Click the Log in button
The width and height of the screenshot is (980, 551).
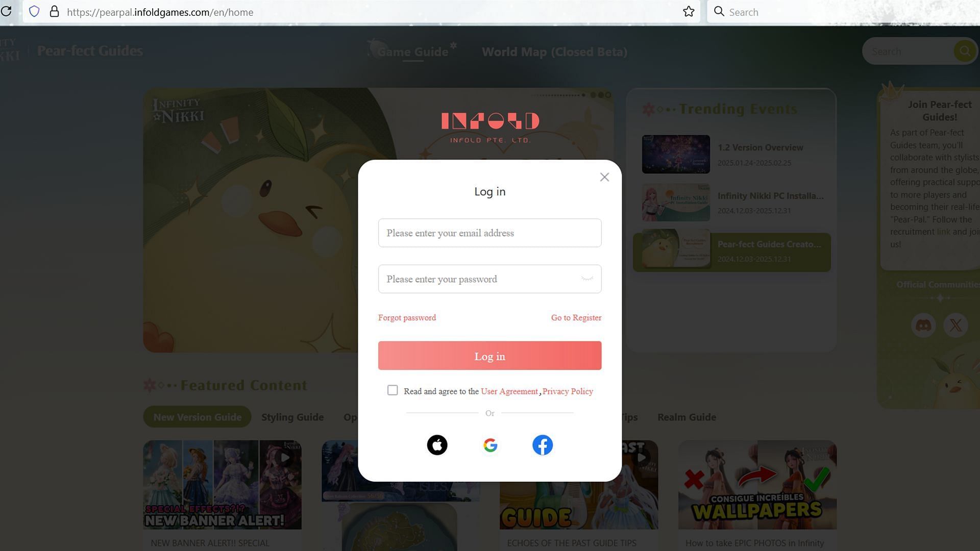point(490,355)
